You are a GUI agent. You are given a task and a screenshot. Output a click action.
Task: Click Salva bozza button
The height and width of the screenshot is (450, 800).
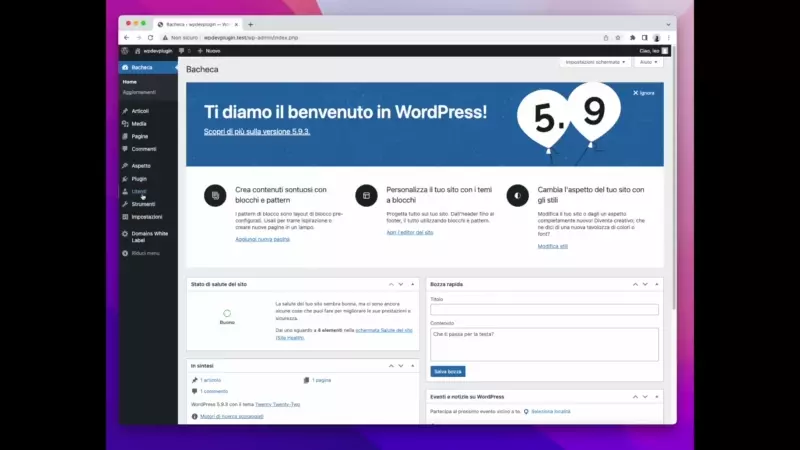(x=447, y=371)
